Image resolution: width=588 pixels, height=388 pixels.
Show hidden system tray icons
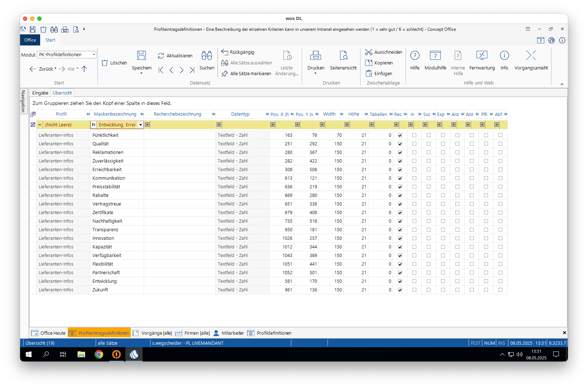pyautogui.click(x=502, y=354)
